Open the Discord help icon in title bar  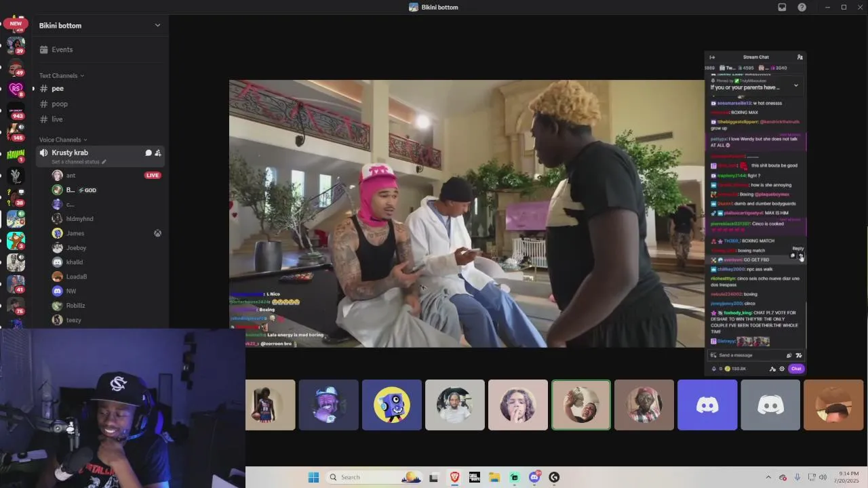pyautogui.click(x=802, y=7)
